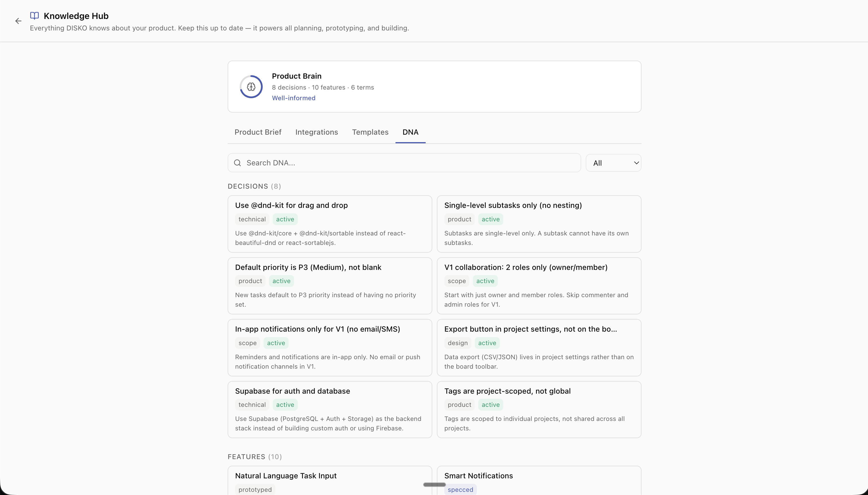Select the brain icon on the Product Brain card
This screenshot has height=495, width=868.
[x=251, y=86]
